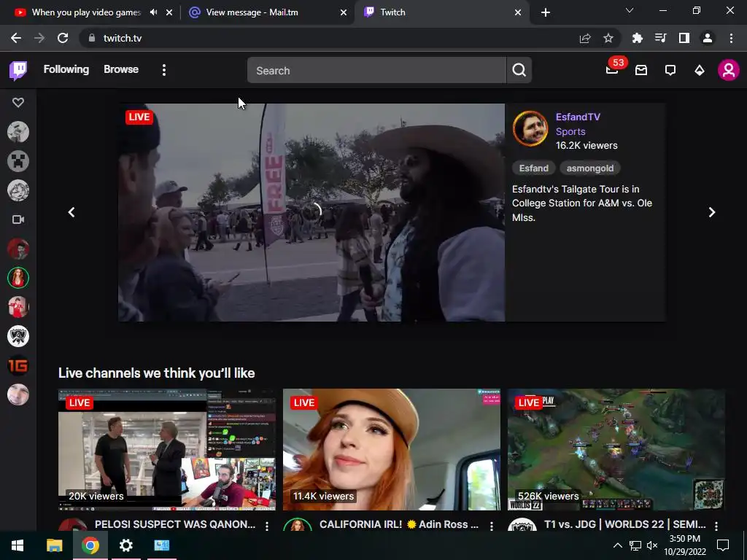Viewport: 747px width, 560px height.
Task: Go back to the previous page
Action: 16,38
